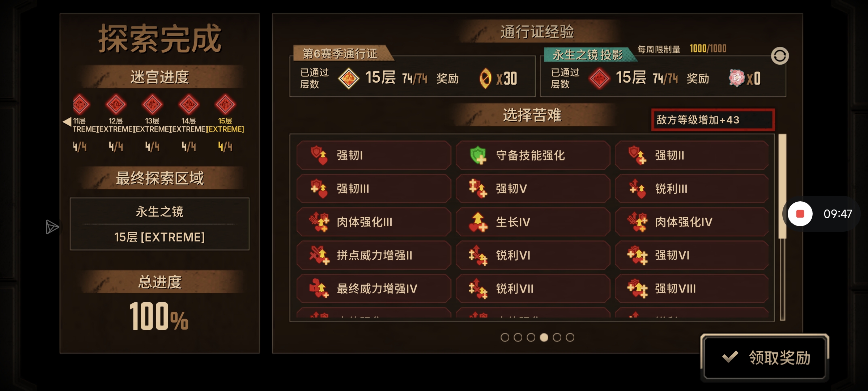This screenshot has height=391, width=868.
Task: Click the affliction list scrollbar
Action: [x=782, y=227]
